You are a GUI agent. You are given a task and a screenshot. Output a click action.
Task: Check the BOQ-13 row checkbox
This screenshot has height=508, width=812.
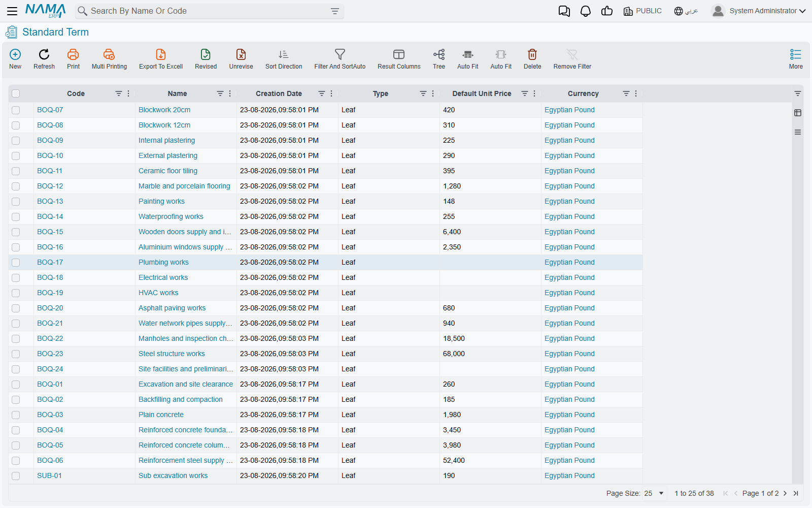coord(16,202)
